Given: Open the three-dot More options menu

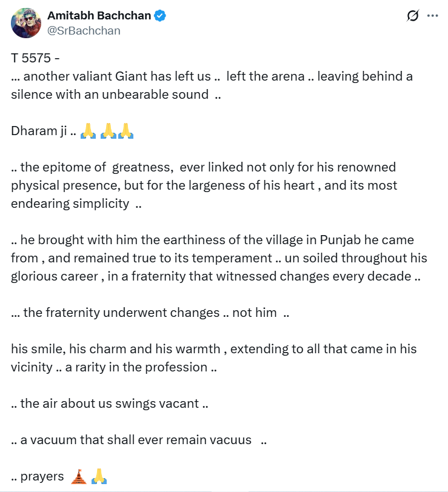Looking at the screenshot, I should click(x=432, y=16).
